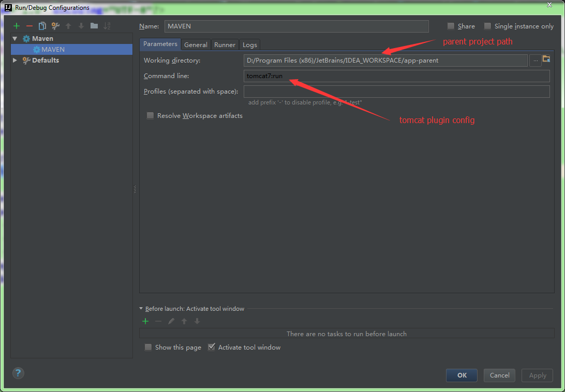Image resolution: width=565 pixels, height=392 pixels.
Task: Create new folder in the configurations toolbar
Action: coord(94,25)
